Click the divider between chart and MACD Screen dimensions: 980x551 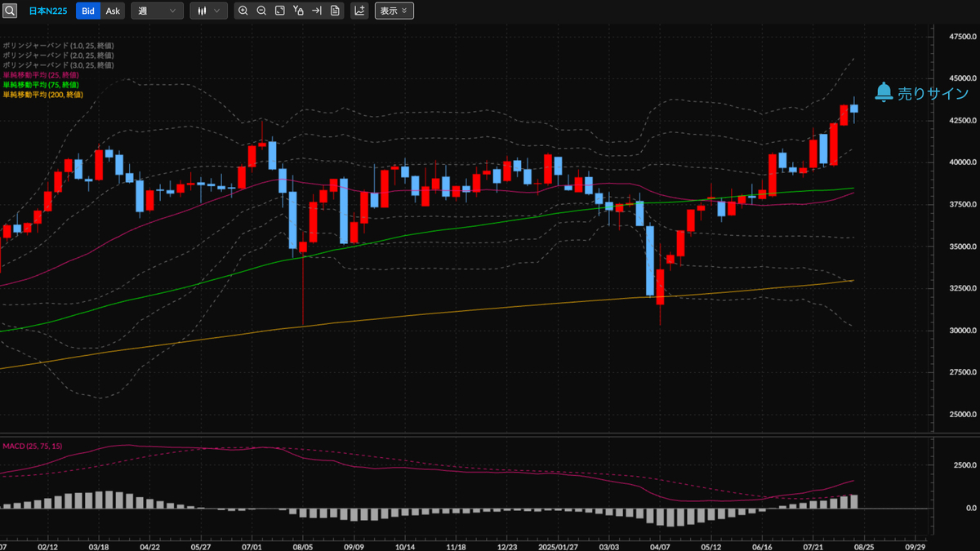click(465, 433)
